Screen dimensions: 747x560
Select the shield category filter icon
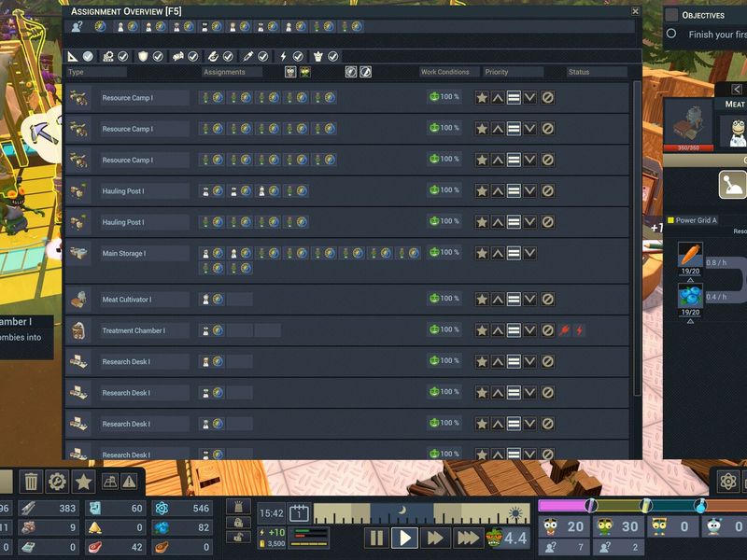point(143,57)
